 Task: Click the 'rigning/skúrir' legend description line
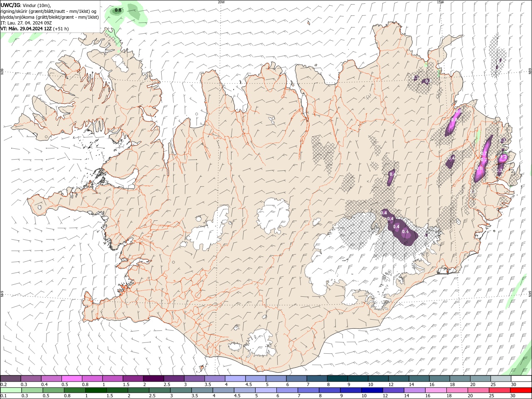(x=49, y=11)
